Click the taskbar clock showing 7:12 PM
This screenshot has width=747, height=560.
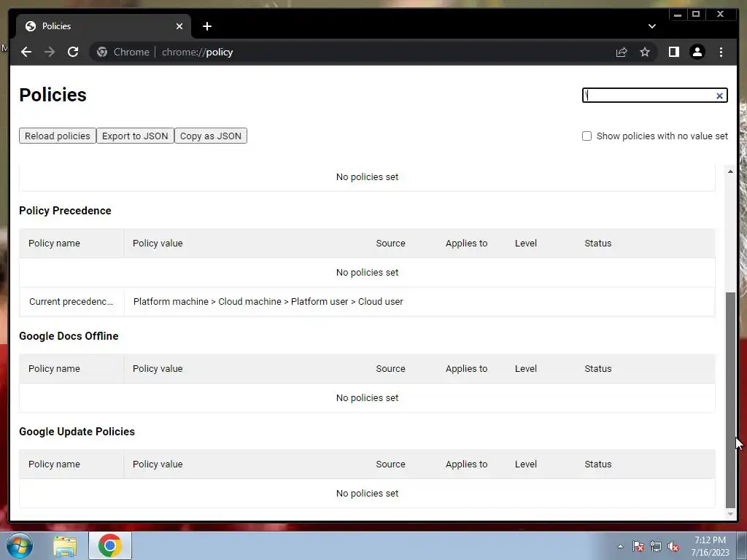coord(710,546)
